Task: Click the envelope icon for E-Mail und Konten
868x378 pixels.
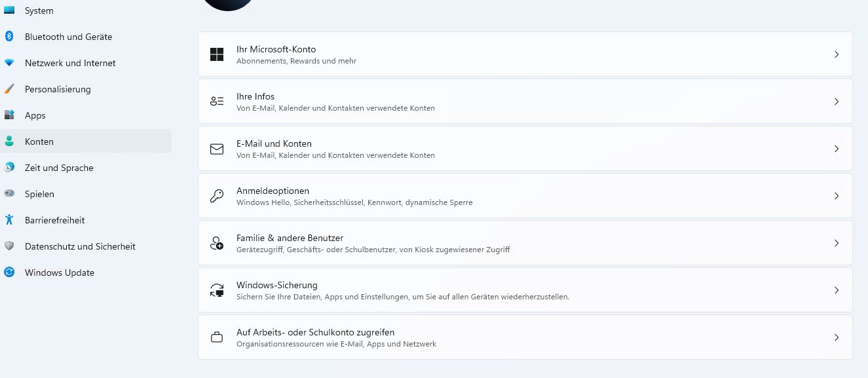Action: [x=217, y=149]
